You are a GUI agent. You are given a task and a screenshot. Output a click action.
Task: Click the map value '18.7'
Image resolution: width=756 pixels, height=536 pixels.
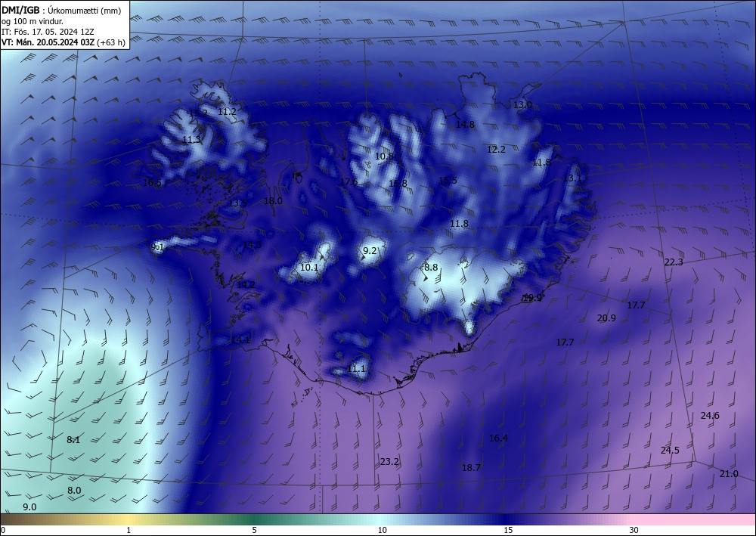click(x=471, y=467)
